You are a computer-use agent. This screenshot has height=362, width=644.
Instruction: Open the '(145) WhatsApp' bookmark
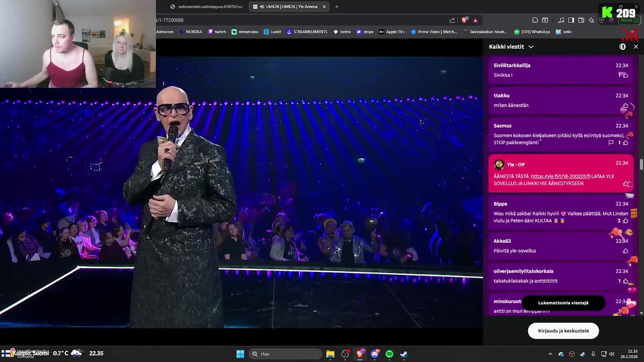[x=531, y=32]
